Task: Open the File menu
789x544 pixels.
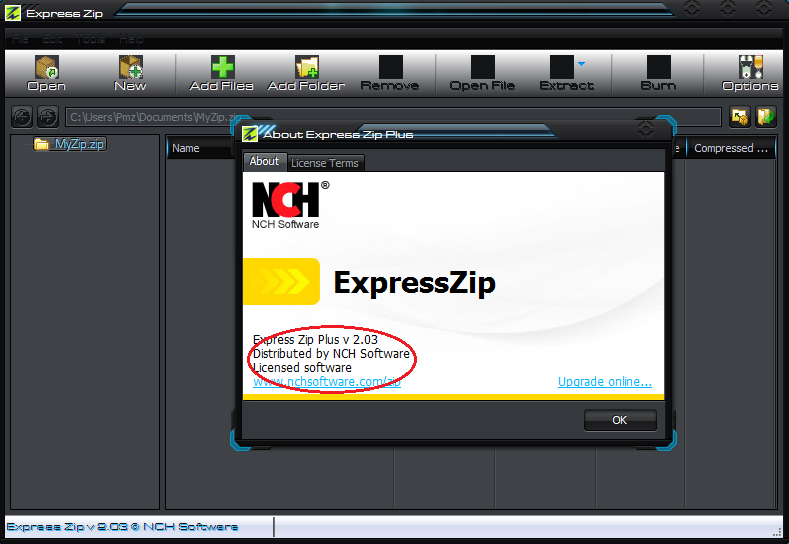Action: point(20,39)
